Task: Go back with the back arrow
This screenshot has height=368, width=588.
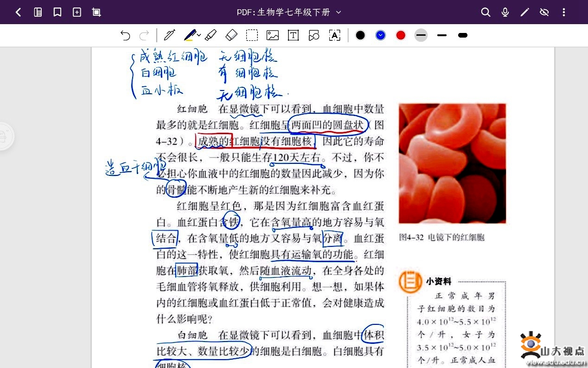Action: point(19,12)
